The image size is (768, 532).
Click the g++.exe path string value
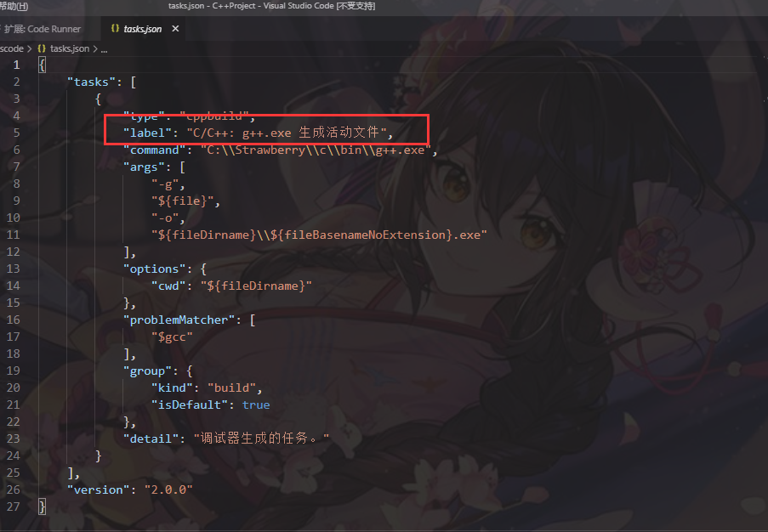pos(316,150)
